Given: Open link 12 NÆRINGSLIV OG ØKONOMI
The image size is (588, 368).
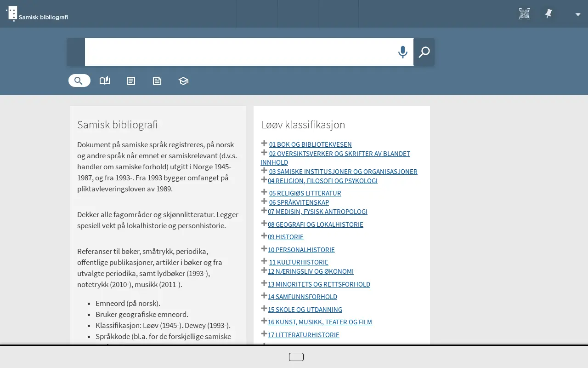Looking at the screenshot, I should click(311, 271).
